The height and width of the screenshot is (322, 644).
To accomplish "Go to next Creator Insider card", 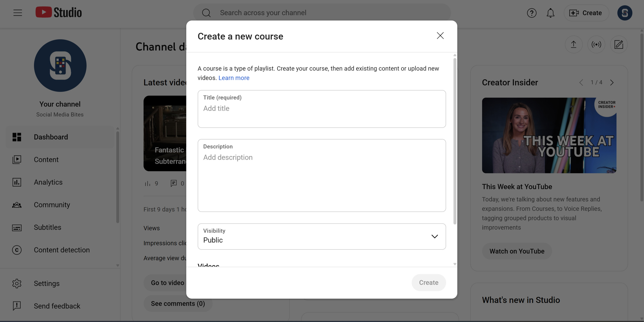I will pyautogui.click(x=612, y=83).
